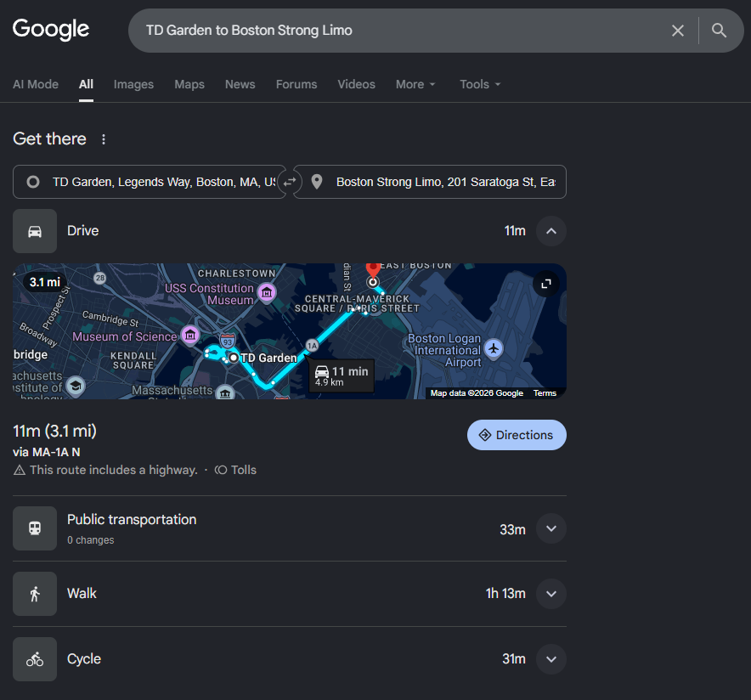Viewport: 751px width, 700px height.
Task: Click the TD Garden origin marker on the map
Action: 234,358
